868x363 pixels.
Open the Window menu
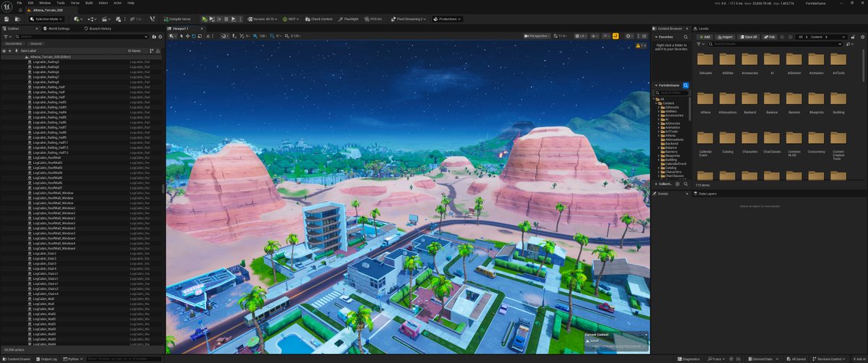[45, 3]
